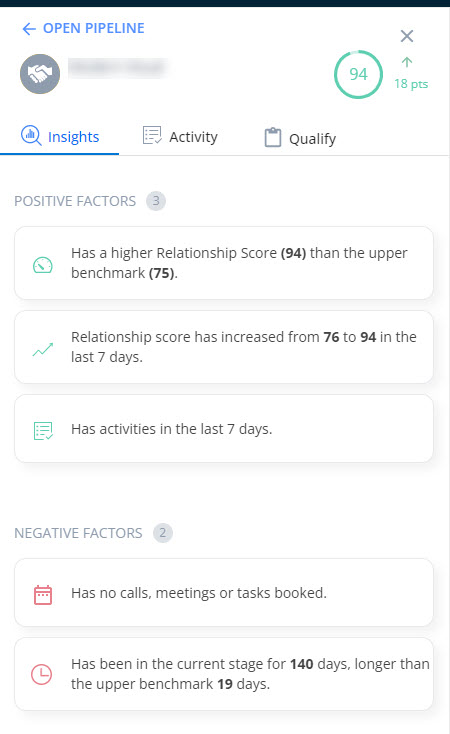Open the Activity tab
This screenshot has height=734, width=450.
coord(180,136)
